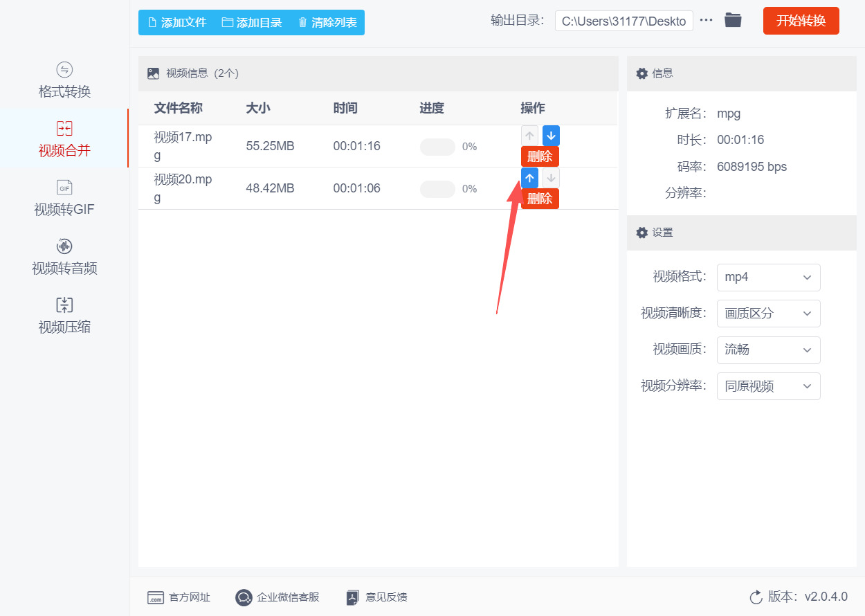Open the 视频格式 dropdown showing mp4

coord(768,277)
